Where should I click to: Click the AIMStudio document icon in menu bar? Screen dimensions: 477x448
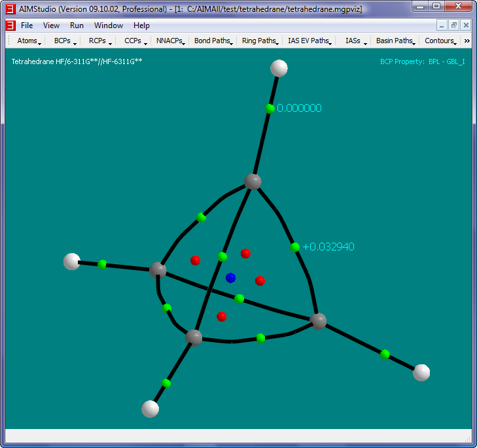click(x=10, y=26)
